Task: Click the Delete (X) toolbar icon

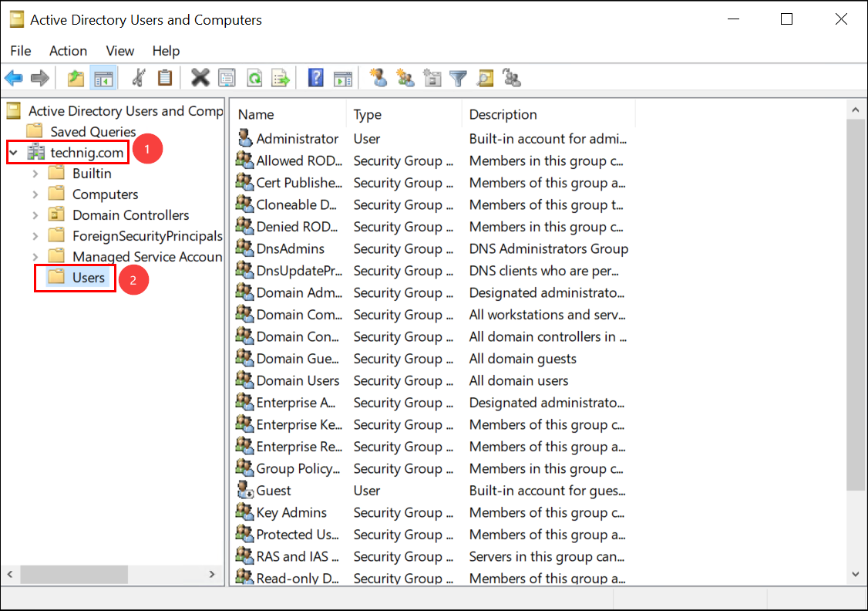Action: pos(200,78)
